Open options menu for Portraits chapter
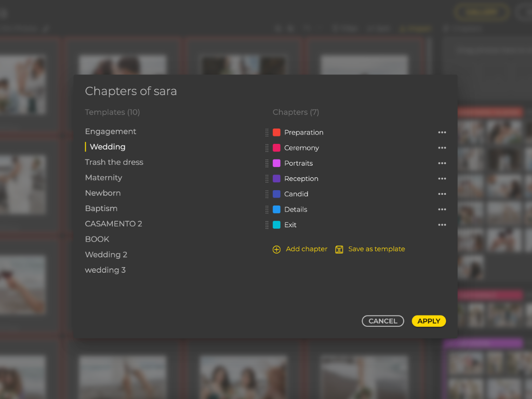532x399 pixels. click(442, 163)
